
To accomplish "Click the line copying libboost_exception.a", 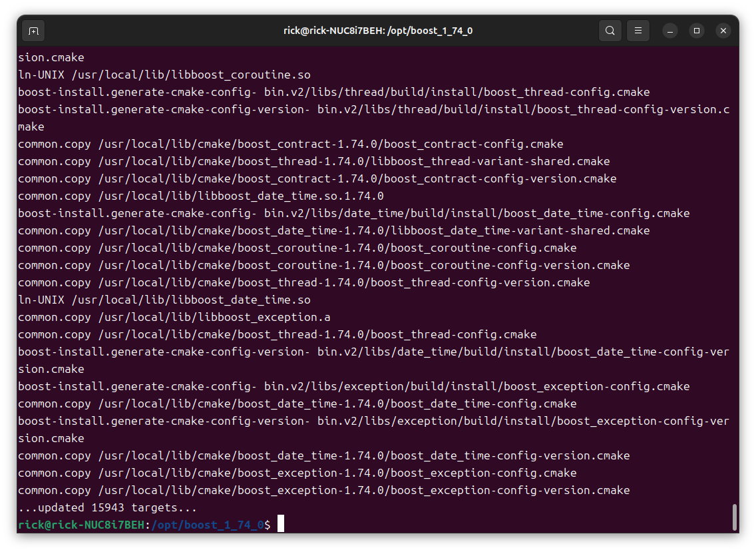I will pyautogui.click(x=174, y=317).
